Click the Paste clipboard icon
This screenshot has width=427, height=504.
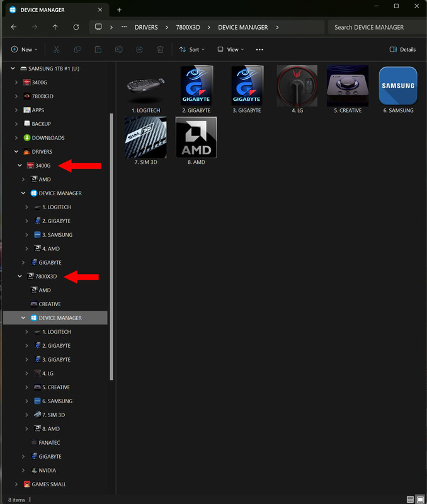98,50
